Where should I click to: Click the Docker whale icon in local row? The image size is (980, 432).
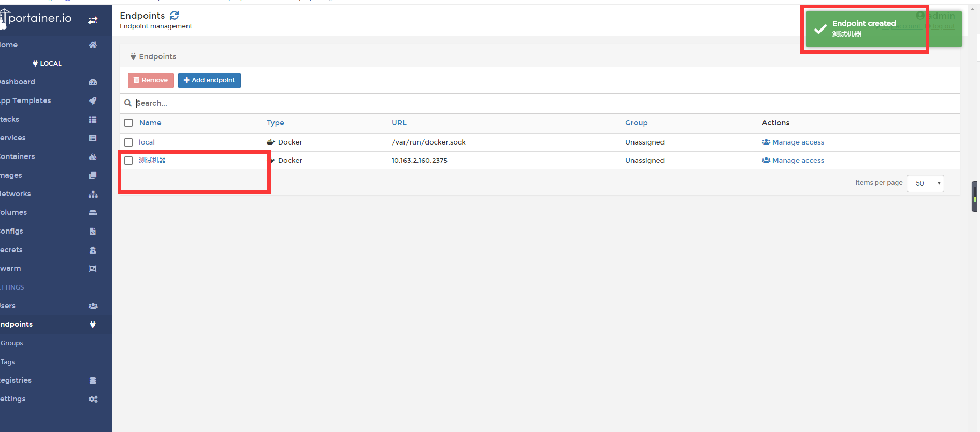270,142
